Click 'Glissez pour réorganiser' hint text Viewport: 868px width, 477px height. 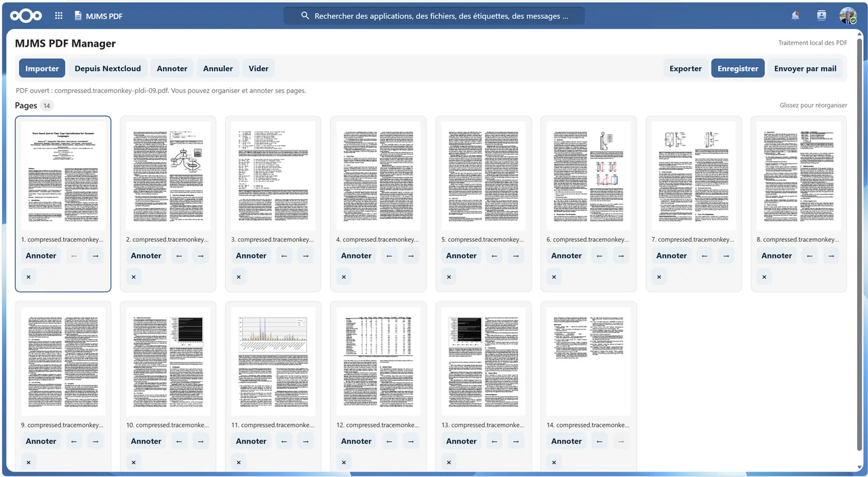(813, 105)
